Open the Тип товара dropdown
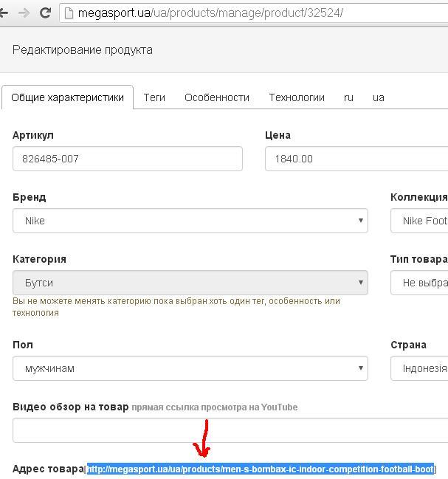This screenshot has height=479, width=448. 419,283
